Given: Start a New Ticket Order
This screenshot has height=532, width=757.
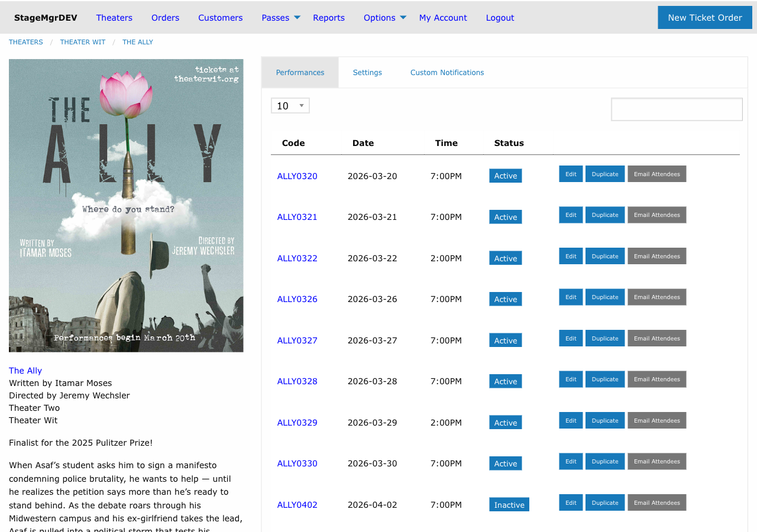Looking at the screenshot, I should pos(705,18).
